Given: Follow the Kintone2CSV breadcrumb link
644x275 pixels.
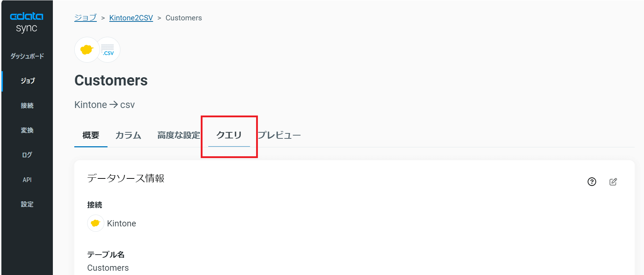Looking at the screenshot, I should pos(131,18).
